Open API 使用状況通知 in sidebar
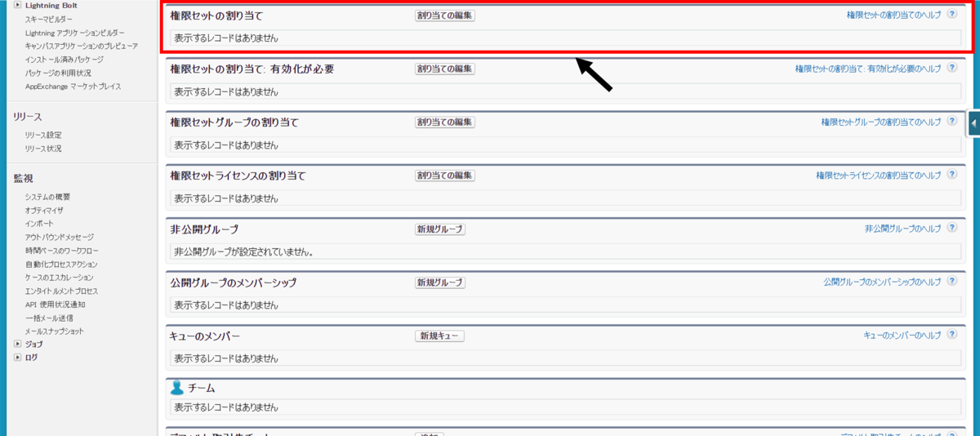The height and width of the screenshot is (436, 980). coord(55,305)
